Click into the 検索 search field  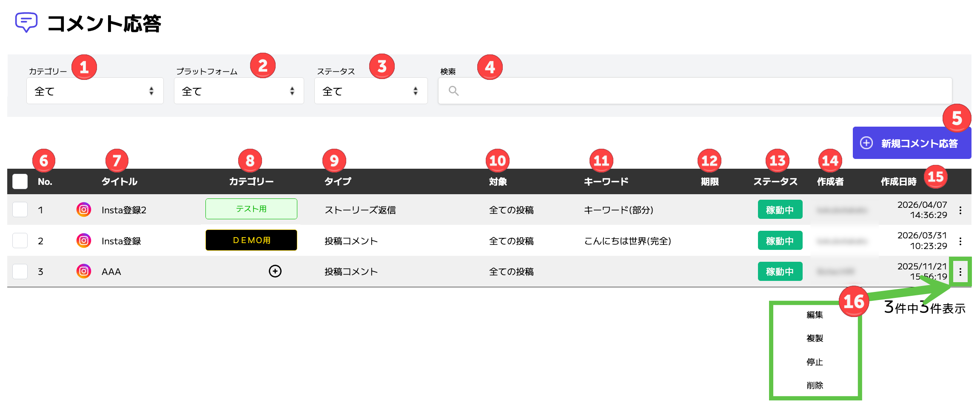click(x=695, y=91)
